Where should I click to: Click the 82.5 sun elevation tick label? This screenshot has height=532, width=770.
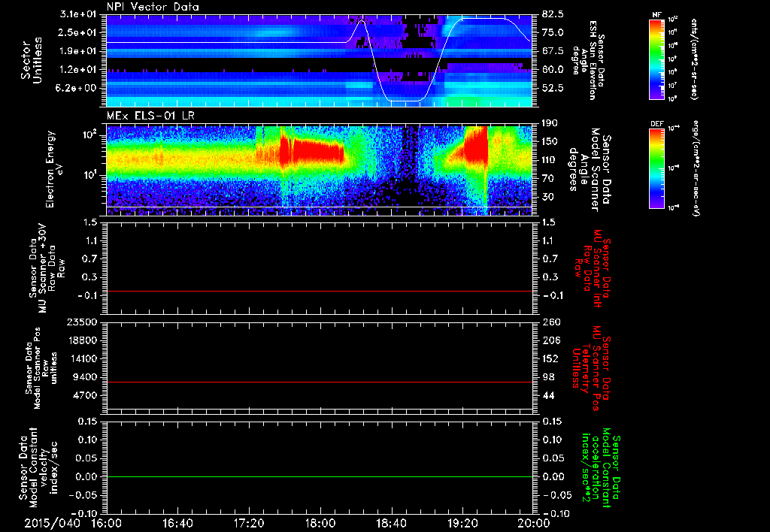pos(553,14)
